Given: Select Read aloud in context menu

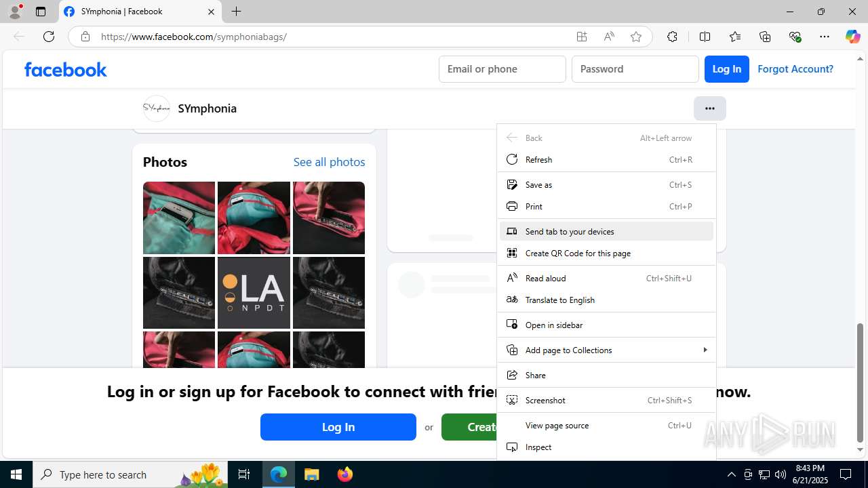Looking at the screenshot, I should pos(606,279).
